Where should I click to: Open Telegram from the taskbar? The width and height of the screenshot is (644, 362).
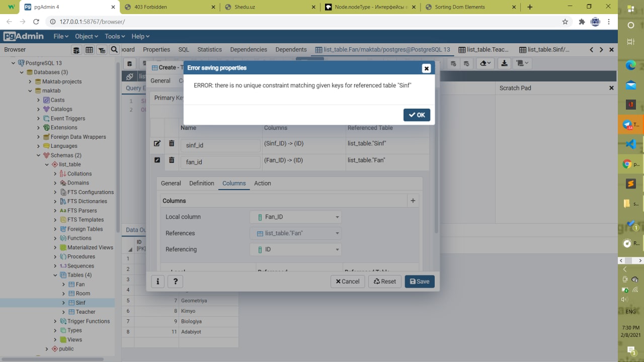pyautogui.click(x=630, y=125)
